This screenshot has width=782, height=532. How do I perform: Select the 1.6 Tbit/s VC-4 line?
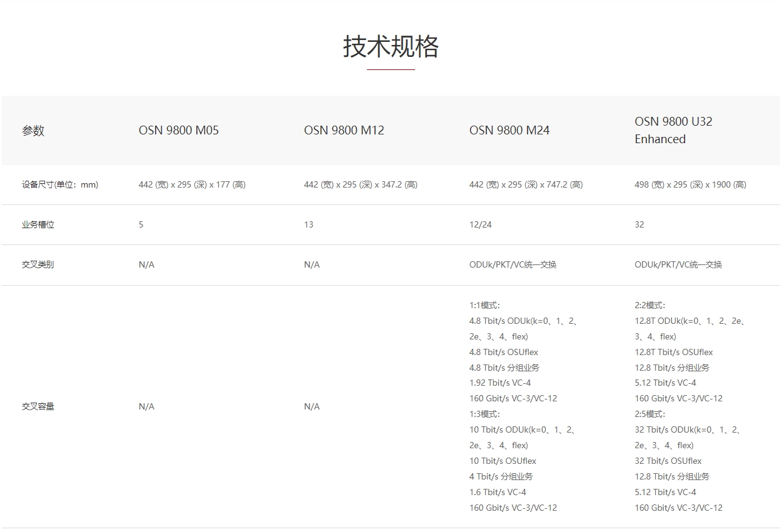tap(498, 492)
